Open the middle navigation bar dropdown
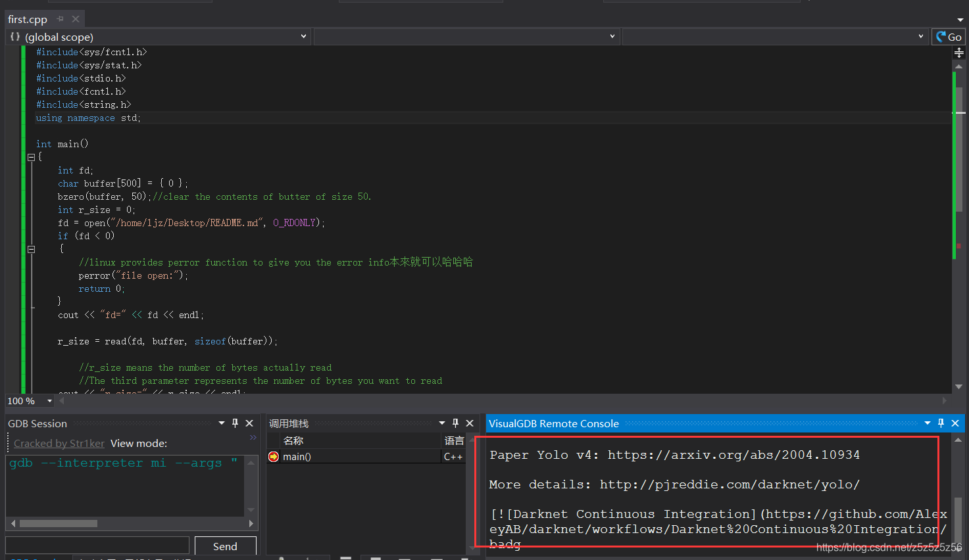969x560 pixels. pyautogui.click(x=466, y=37)
